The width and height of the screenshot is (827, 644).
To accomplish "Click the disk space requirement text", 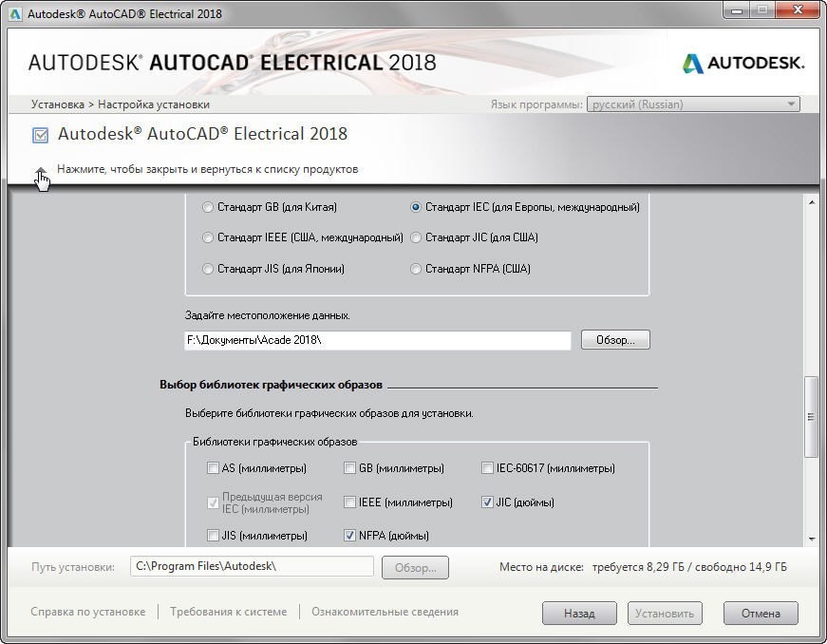I will pos(643,567).
